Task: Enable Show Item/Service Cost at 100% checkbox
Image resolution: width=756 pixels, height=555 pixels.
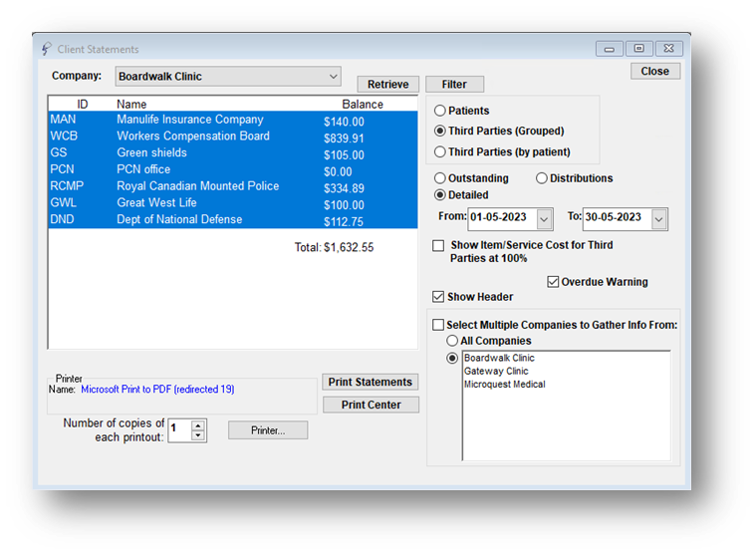Action: [438, 246]
